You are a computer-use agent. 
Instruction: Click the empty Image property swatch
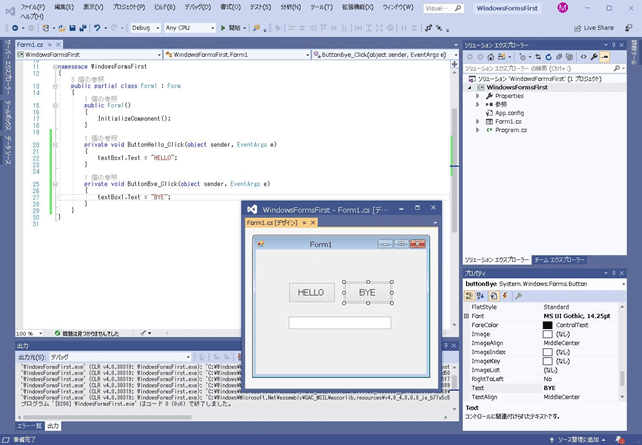point(547,334)
